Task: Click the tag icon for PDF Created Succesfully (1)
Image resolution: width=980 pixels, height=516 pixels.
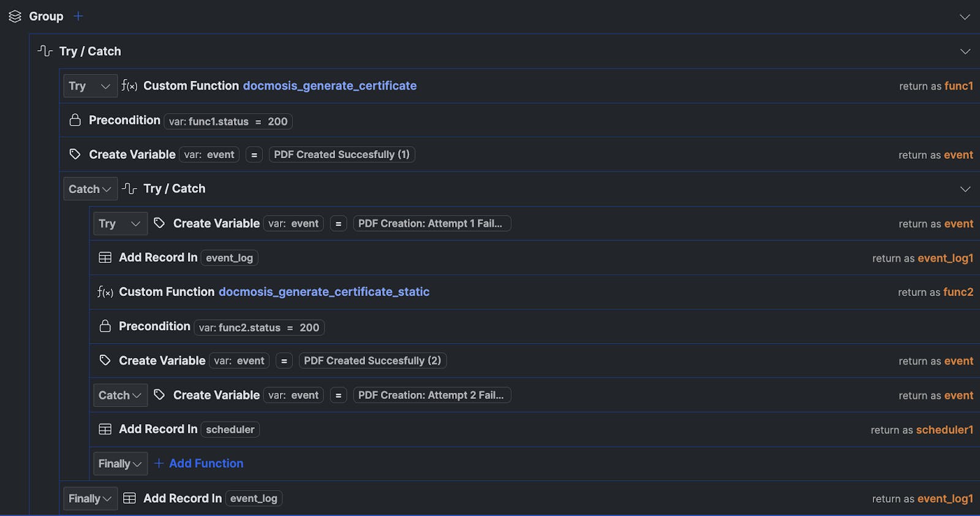Action: click(75, 154)
